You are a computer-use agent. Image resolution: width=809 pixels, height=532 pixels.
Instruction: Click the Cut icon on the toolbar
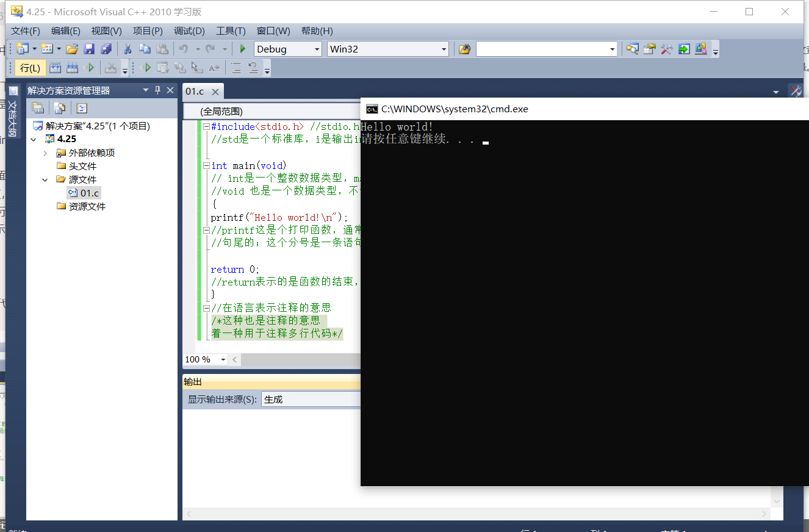pos(128,49)
